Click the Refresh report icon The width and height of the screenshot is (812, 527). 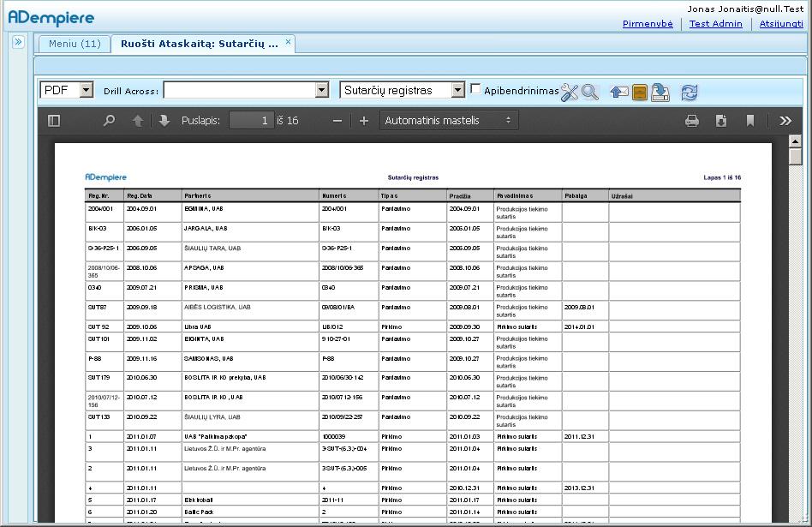pos(690,93)
